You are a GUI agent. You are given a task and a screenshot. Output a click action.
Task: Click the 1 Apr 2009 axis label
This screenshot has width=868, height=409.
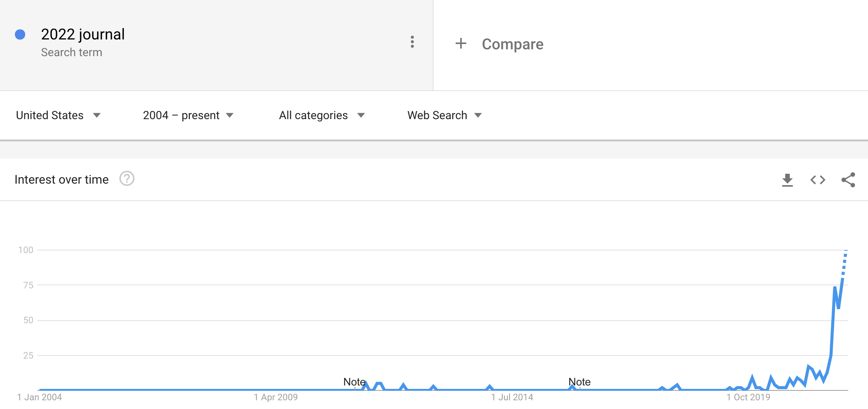coord(276,397)
